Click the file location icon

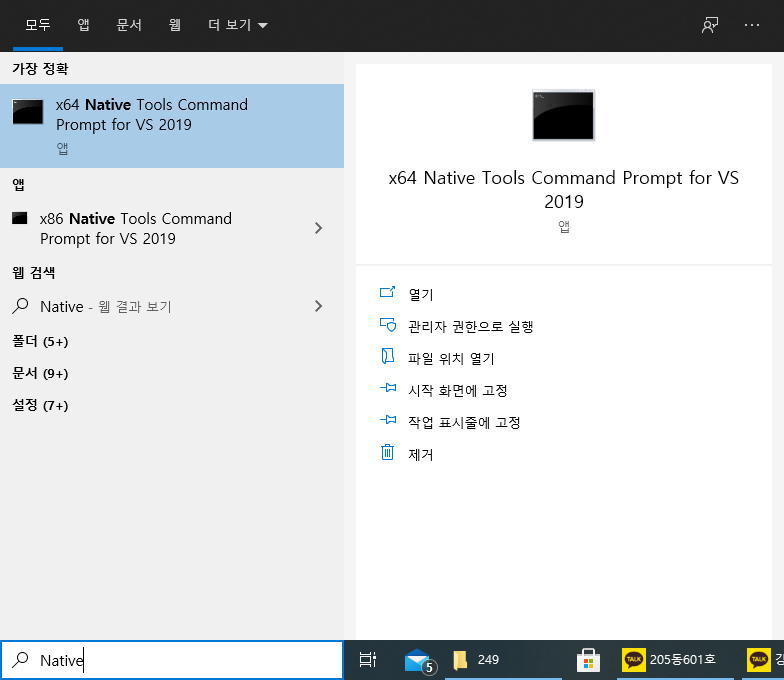(x=388, y=356)
